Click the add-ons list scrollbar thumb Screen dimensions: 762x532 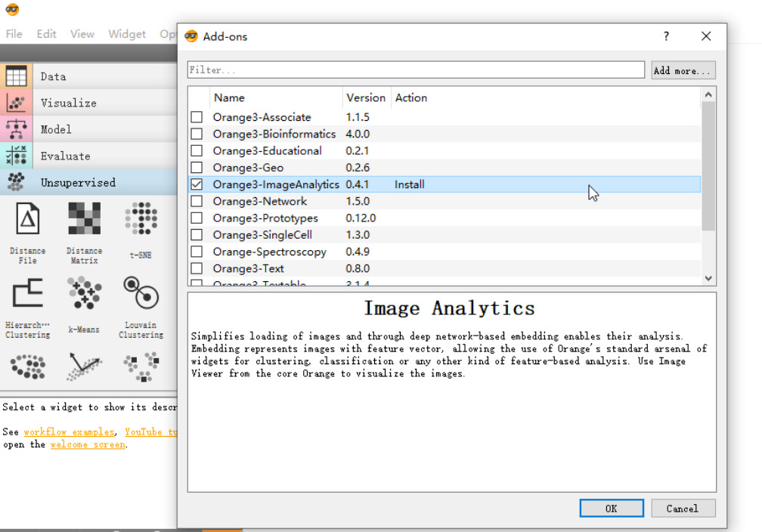click(708, 165)
